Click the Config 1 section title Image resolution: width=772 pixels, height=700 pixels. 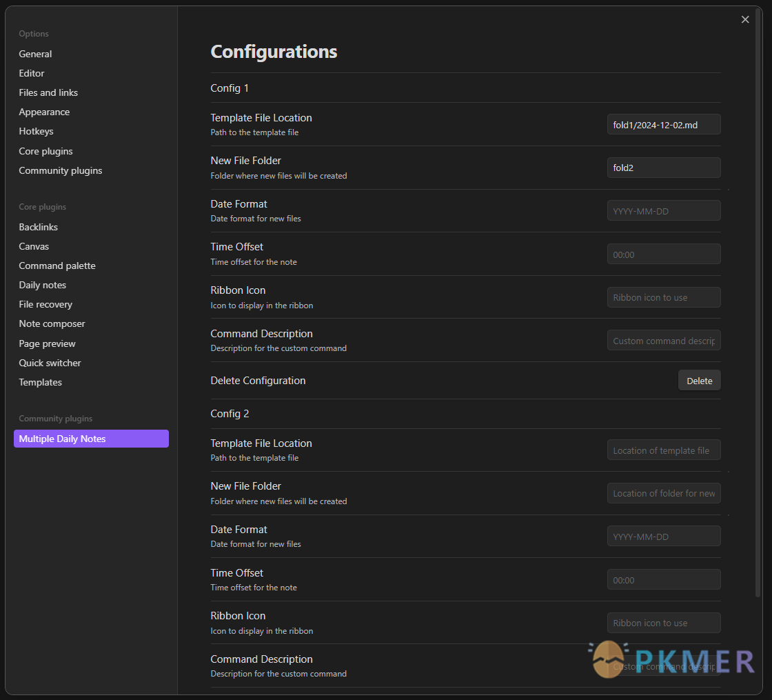tap(230, 88)
